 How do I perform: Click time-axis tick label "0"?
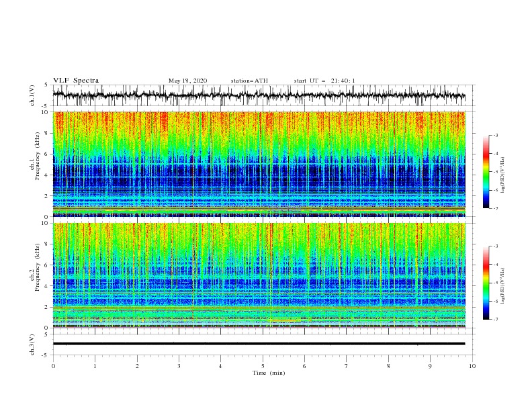[53, 366]
